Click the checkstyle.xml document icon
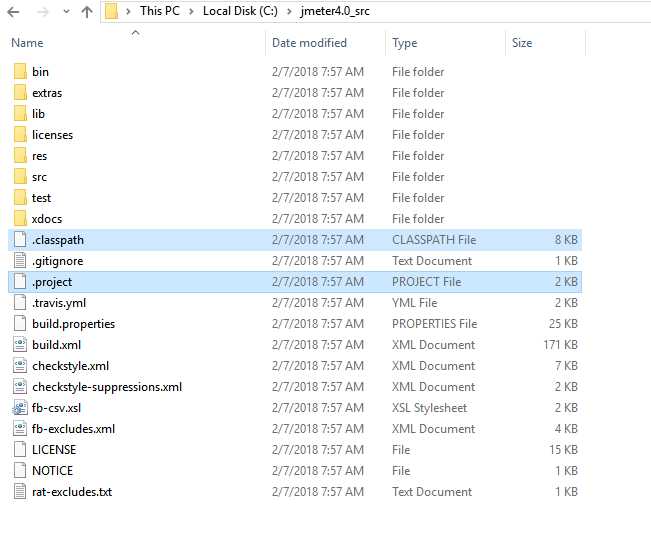Screen dimensions: 651x555 pyautogui.click(x=20, y=365)
